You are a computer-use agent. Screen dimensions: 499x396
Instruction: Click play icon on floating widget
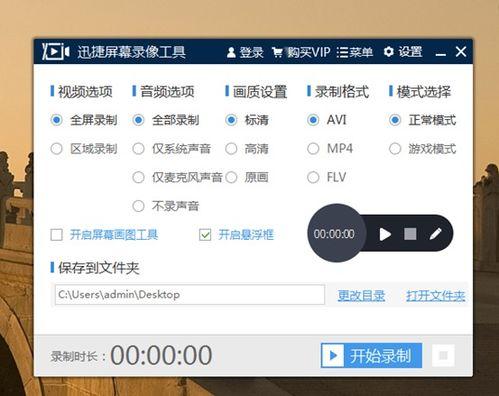385,234
